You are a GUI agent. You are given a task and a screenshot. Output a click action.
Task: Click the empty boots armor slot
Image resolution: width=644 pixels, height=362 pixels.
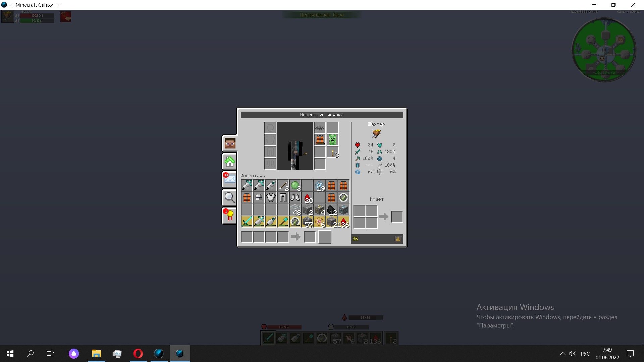pos(270,164)
